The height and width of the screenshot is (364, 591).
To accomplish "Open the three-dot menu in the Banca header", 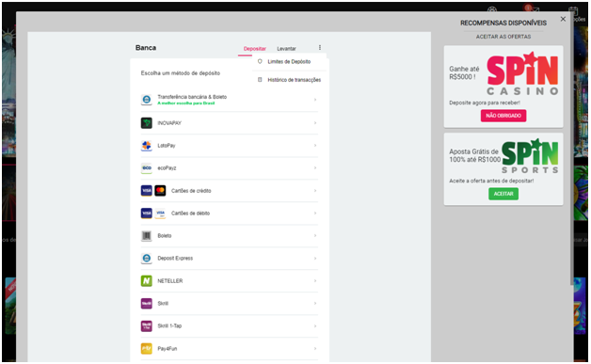I will pyautogui.click(x=320, y=47).
